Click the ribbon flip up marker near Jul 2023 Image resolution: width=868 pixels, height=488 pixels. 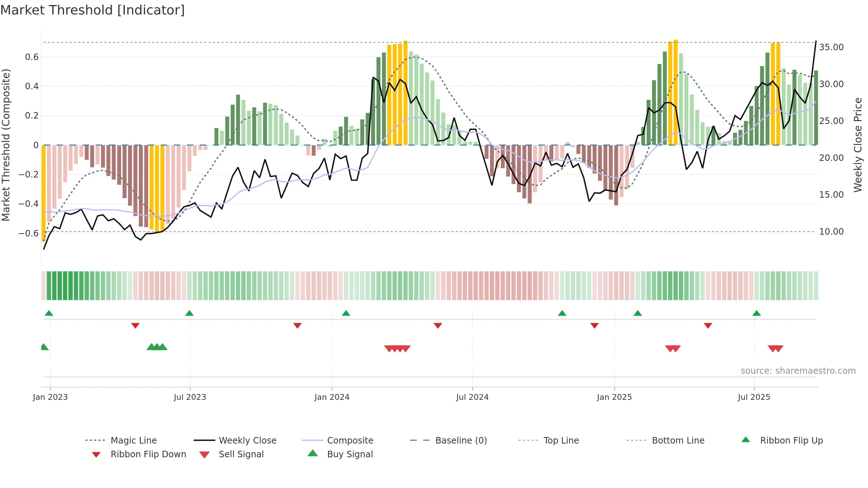(x=189, y=313)
